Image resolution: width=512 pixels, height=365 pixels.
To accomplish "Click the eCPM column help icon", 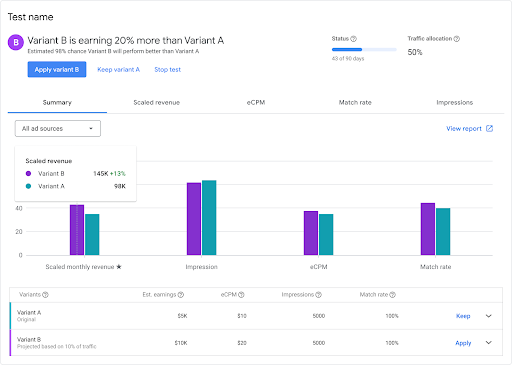I will tap(241, 295).
